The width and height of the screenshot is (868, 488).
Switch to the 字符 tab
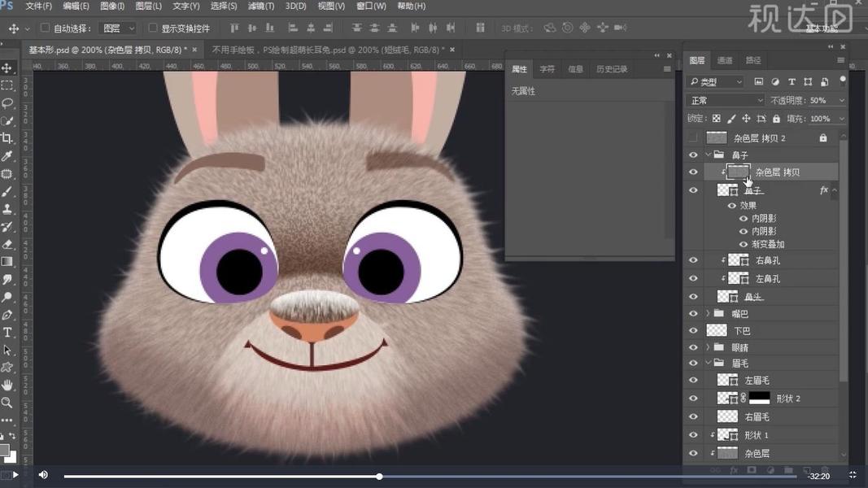point(547,69)
